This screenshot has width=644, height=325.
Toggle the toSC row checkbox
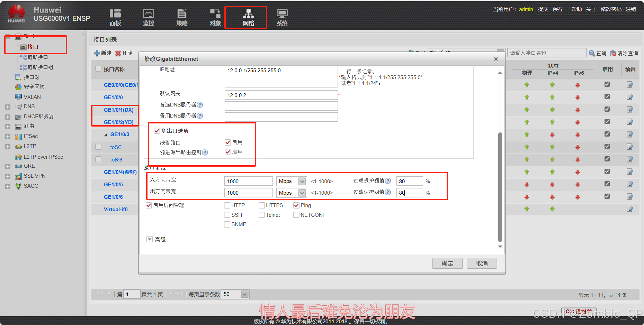98,147
